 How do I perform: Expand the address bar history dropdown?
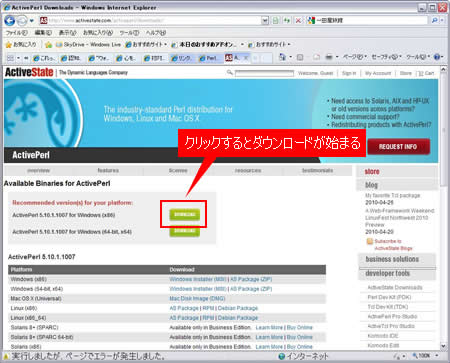tap(265, 21)
